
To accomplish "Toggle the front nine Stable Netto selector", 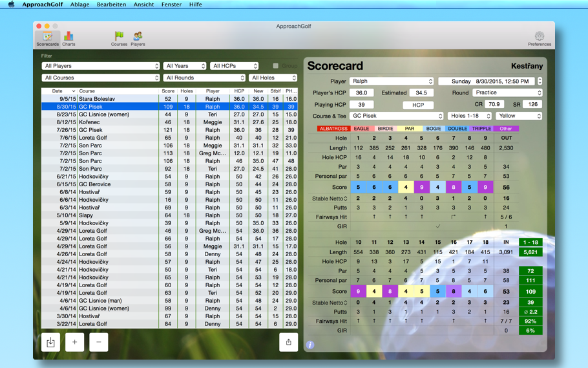I will (x=346, y=199).
